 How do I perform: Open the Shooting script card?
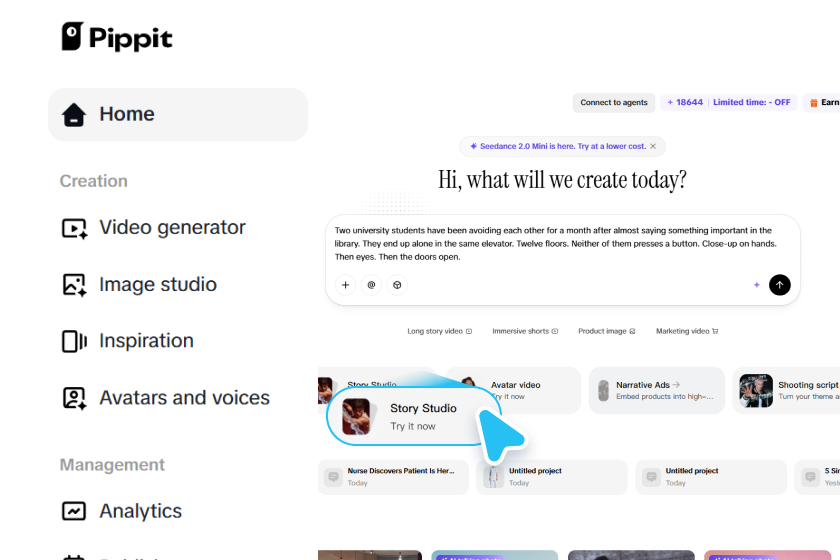tap(786, 390)
